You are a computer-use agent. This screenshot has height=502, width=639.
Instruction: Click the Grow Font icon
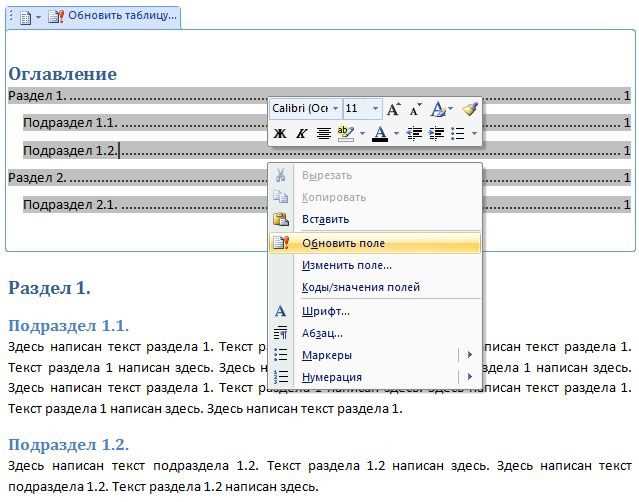tap(393, 109)
